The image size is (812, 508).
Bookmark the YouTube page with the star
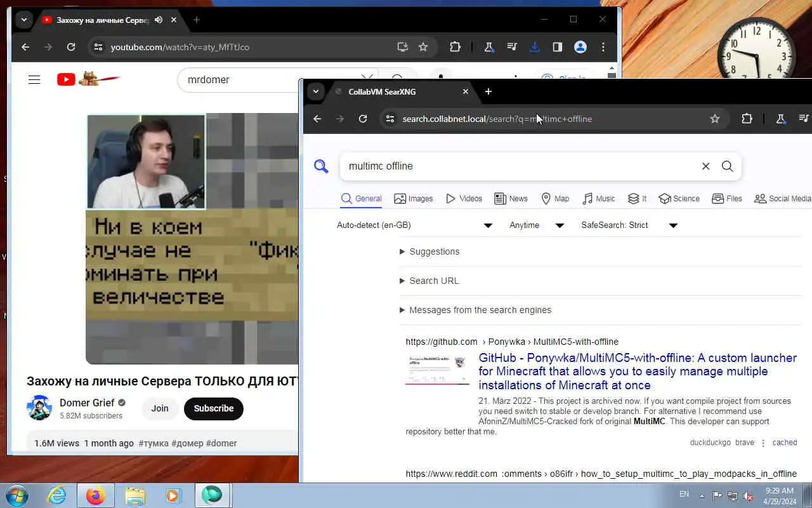(423, 47)
